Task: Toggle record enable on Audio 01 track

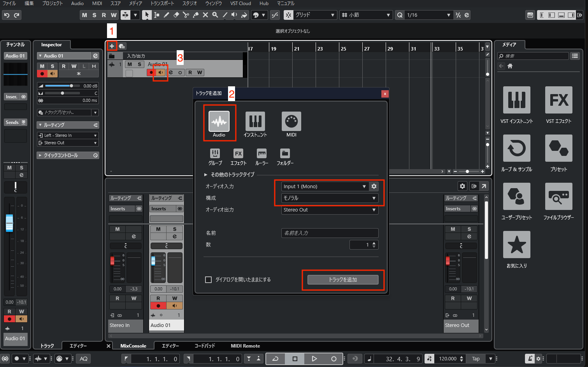Action: [x=151, y=73]
